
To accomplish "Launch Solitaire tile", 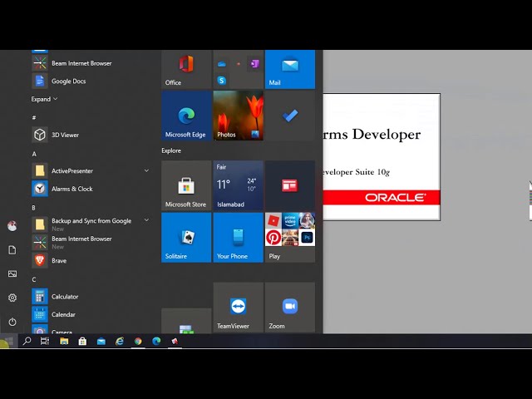I will click(186, 238).
